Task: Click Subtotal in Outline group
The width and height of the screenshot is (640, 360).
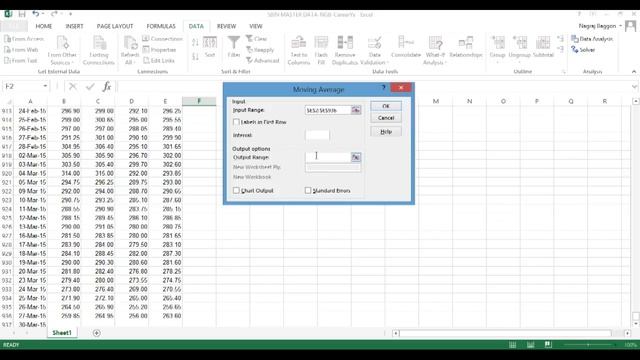Action: click(x=543, y=47)
